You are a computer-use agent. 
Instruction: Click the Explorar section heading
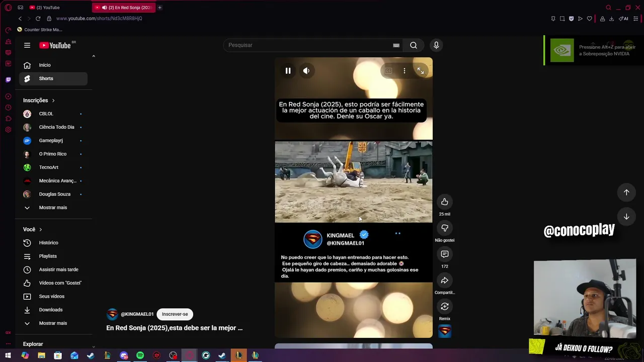tap(33, 344)
